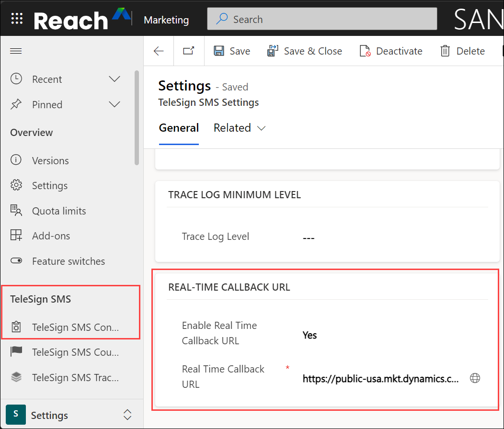Open the app launcher waffle icon
The height and width of the screenshot is (429, 504).
(x=17, y=19)
